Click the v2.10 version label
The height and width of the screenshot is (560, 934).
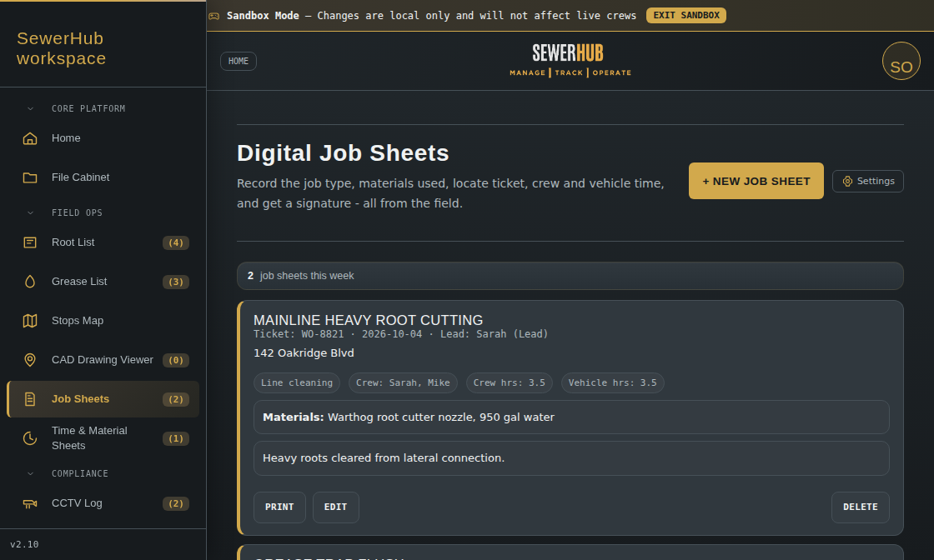tap(24, 544)
